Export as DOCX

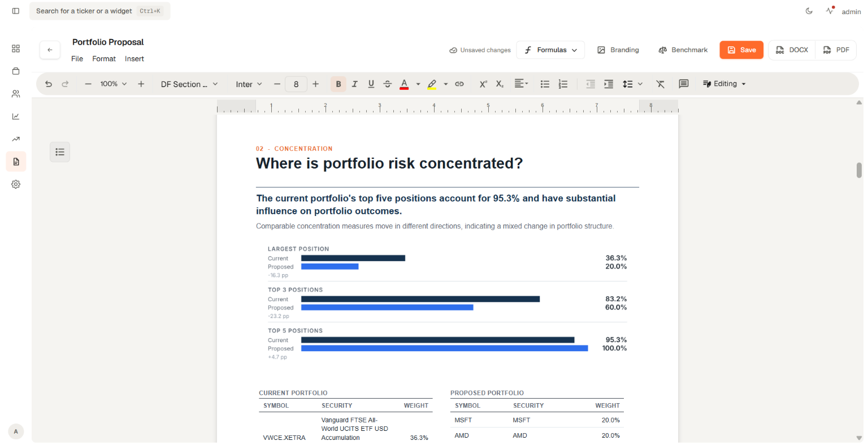(792, 50)
